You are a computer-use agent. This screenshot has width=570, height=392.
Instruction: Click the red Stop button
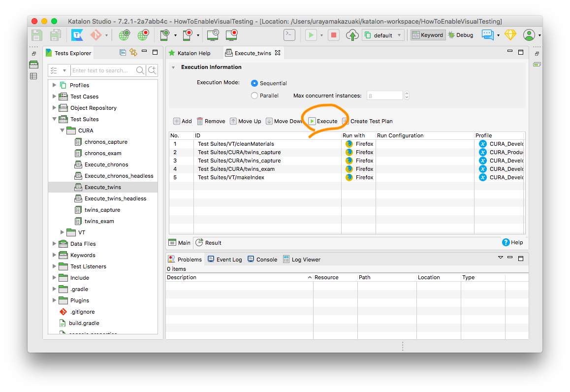333,35
